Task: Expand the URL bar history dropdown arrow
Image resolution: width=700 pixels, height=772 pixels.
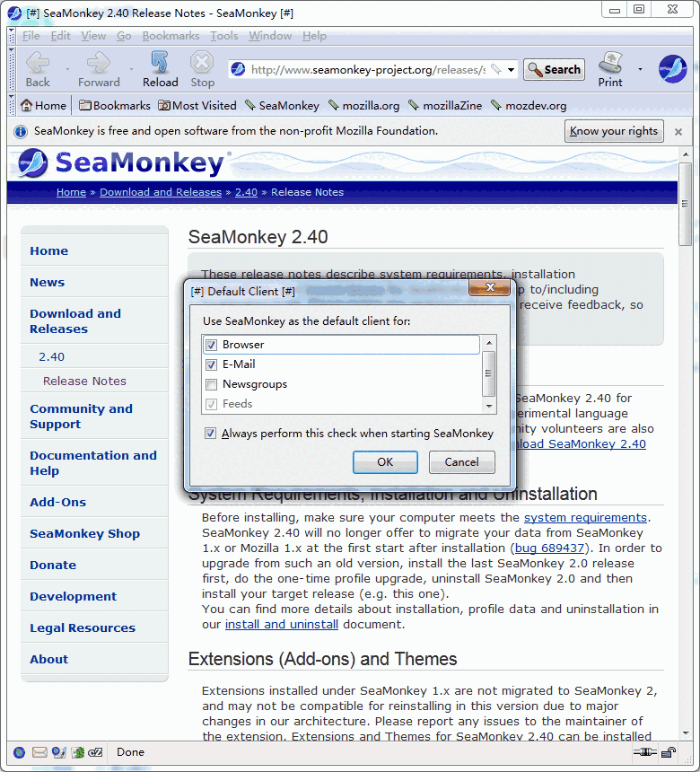Action: pyautogui.click(x=511, y=69)
